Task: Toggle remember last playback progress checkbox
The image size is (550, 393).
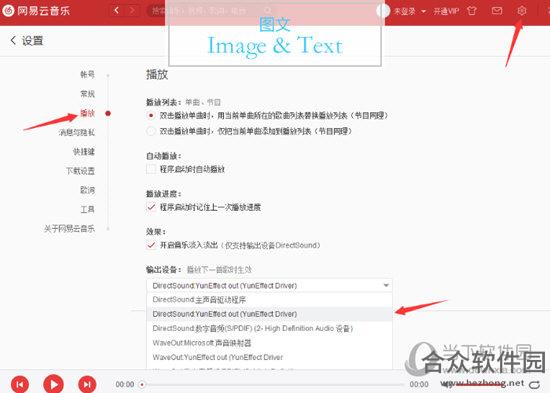Action: coord(151,207)
